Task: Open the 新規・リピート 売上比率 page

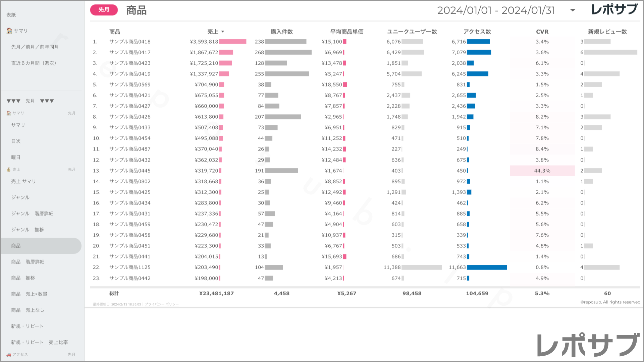Action: coord(40,342)
